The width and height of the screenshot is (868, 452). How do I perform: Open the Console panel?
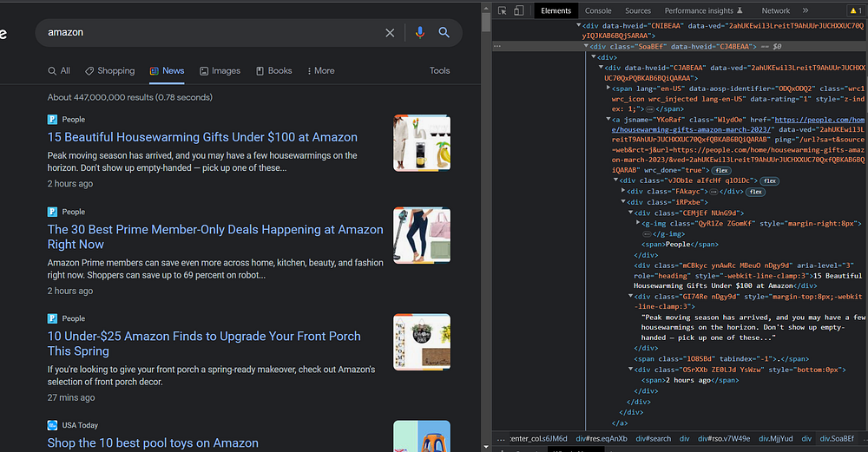pos(598,10)
